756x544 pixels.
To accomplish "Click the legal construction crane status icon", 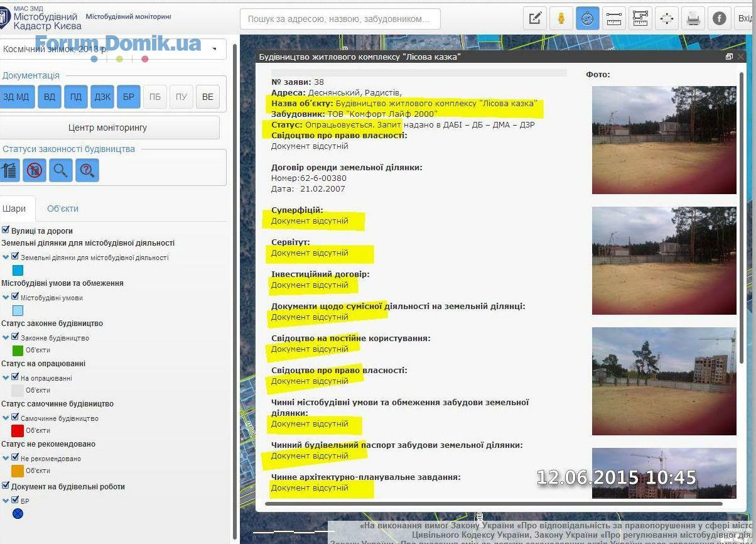I will coord(8,170).
